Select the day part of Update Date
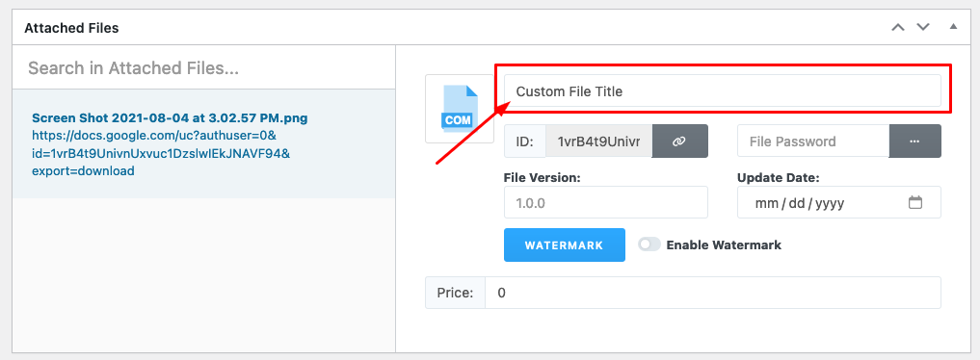This screenshot has height=360, width=980. tap(797, 203)
